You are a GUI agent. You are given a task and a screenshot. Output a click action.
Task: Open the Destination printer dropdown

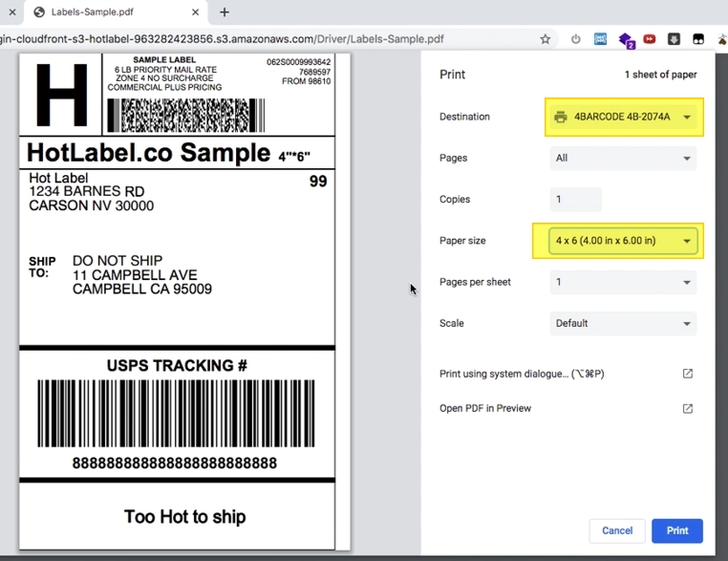coord(623,117)
